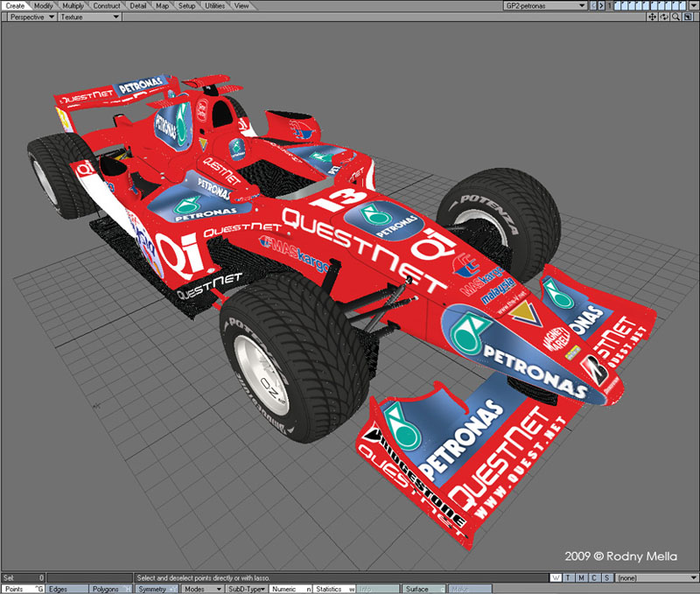Select the T texture map button

pyautogui.click(x=569, y=578)
